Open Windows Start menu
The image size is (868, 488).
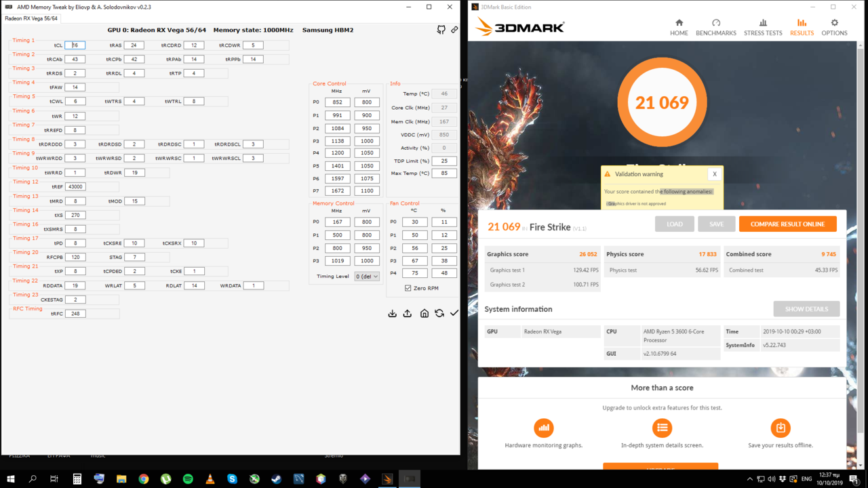click(11, 479)
